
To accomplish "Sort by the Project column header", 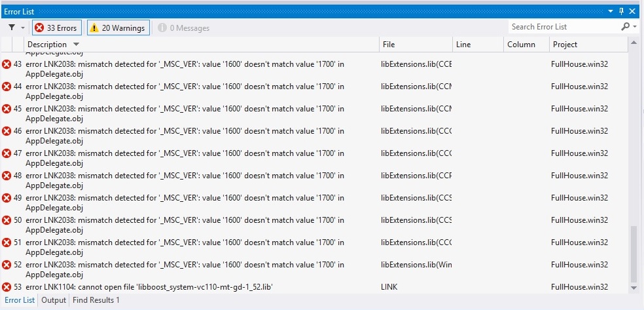I will click(x=564, y=45).
